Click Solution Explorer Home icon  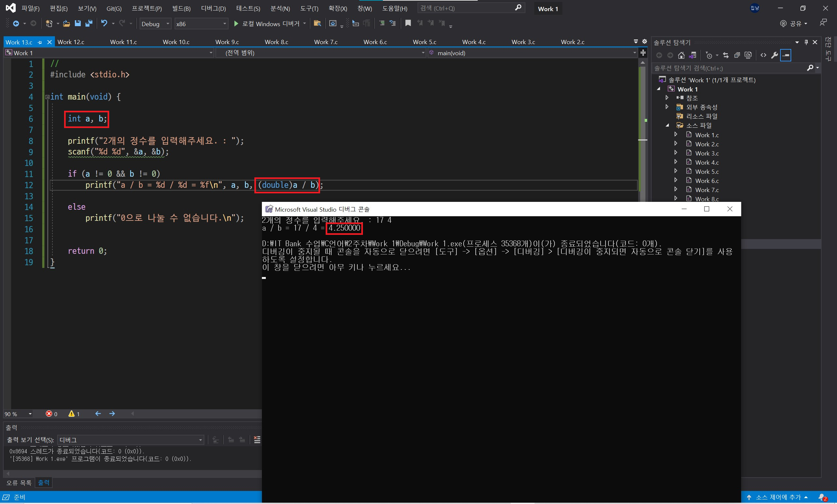[x=681, y=55]
